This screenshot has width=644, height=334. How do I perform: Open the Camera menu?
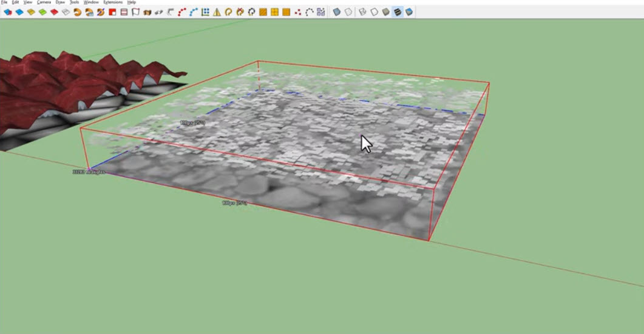[44, 2]
